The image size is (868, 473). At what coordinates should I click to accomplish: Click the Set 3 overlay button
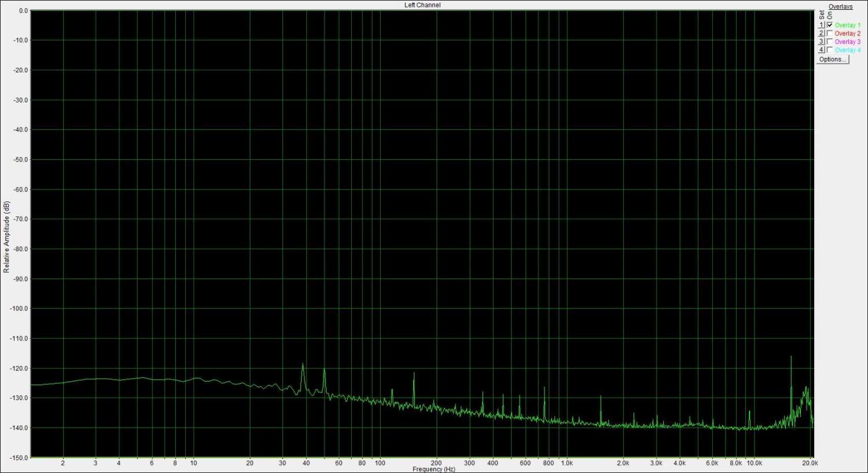click(821, 42)
